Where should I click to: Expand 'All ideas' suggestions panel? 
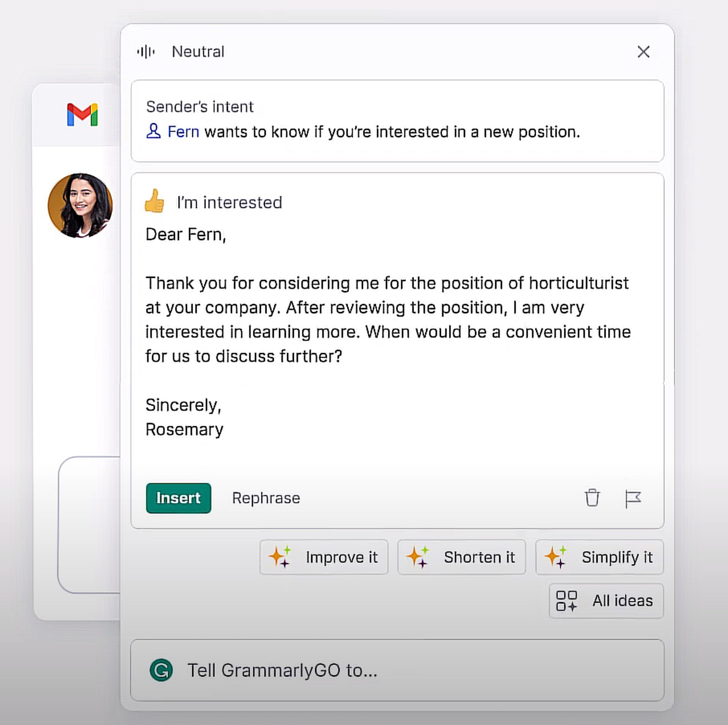[604, 600]
